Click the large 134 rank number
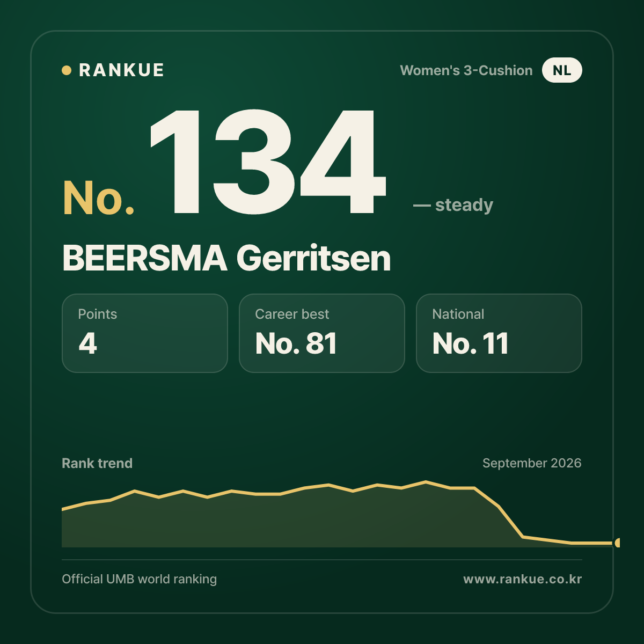The image size is (644, 644). [268, 162]
